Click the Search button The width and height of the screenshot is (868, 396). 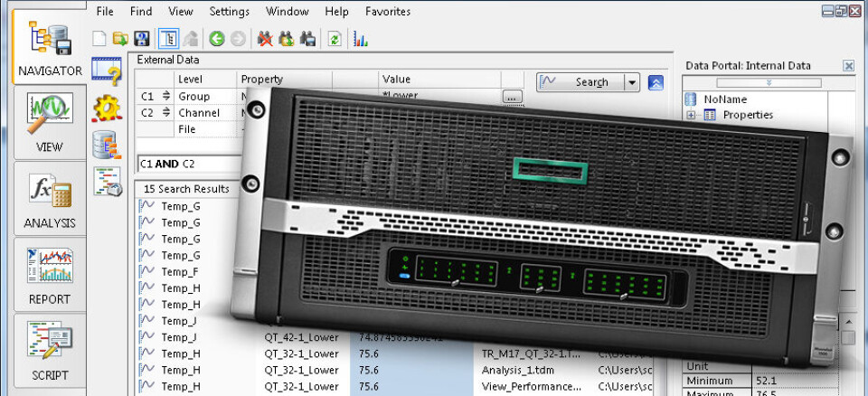(580, 82)
